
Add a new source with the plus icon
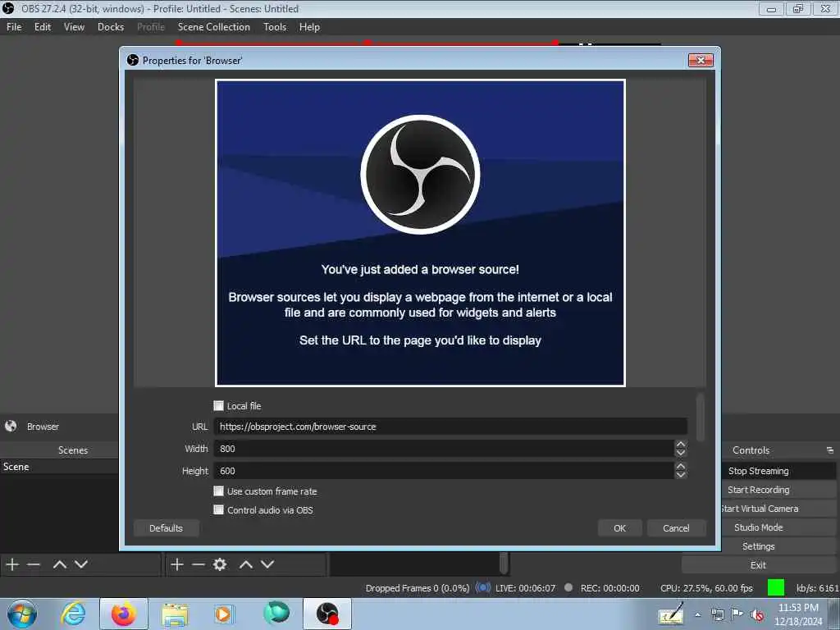point(177,564)
